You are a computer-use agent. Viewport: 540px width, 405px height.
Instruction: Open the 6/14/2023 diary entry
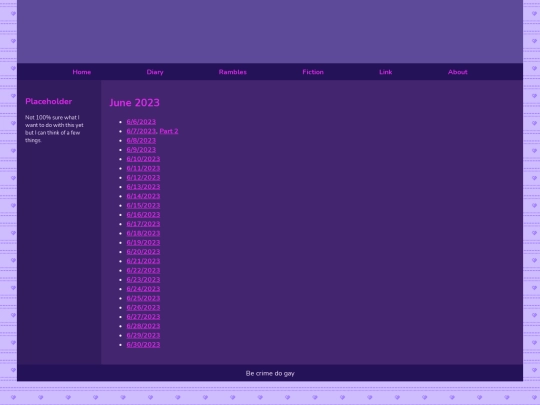[x=143, y=196]
